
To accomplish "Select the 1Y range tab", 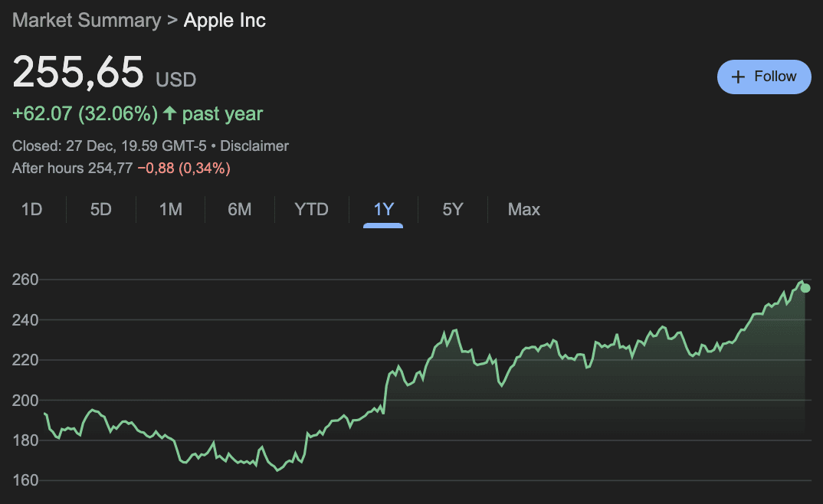I will 383,209.
